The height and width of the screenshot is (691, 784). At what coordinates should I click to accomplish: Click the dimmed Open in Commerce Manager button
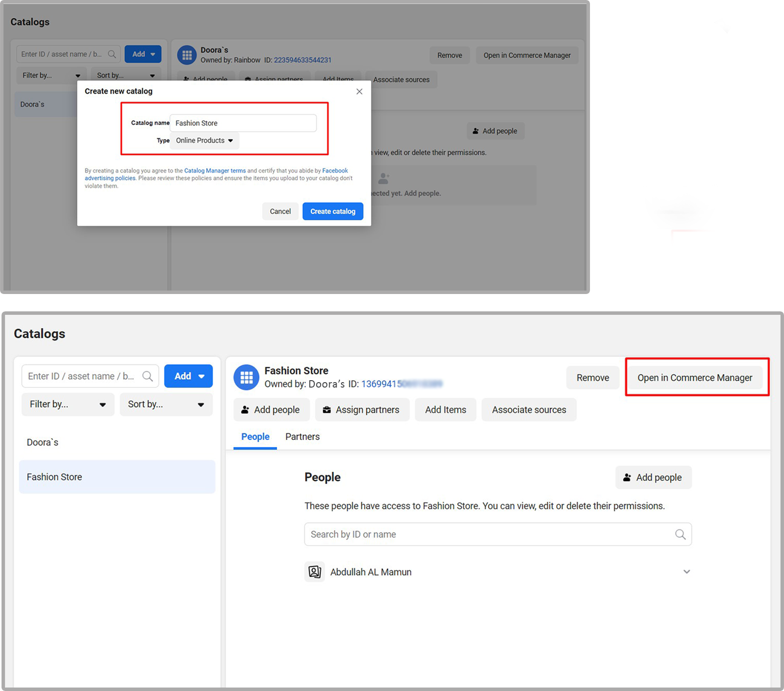click(x=527, y=55)
